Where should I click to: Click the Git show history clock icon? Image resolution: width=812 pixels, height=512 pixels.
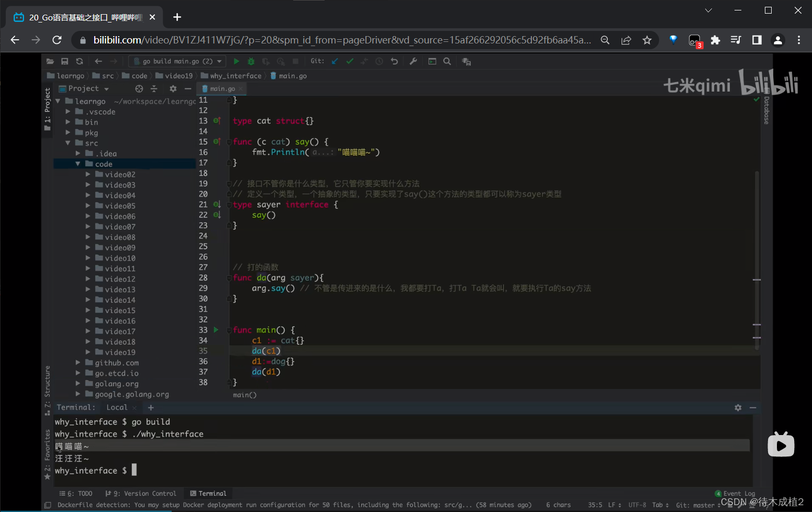point(380,61)
